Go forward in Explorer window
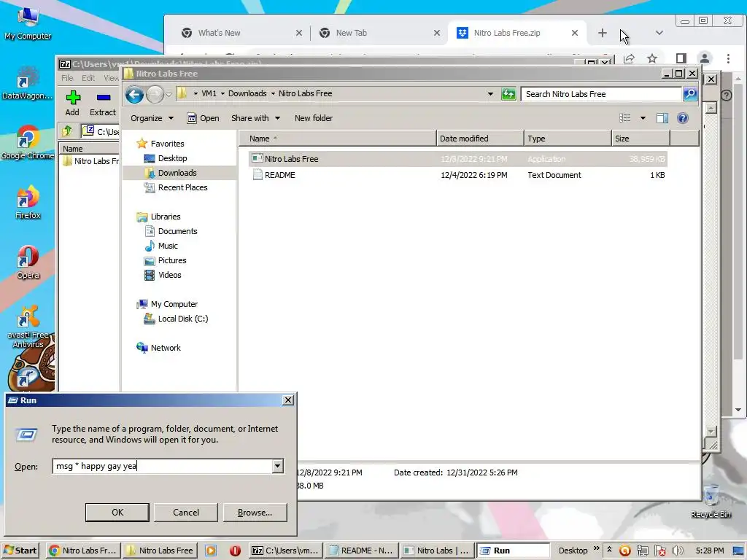 click(x=155, y=95)
